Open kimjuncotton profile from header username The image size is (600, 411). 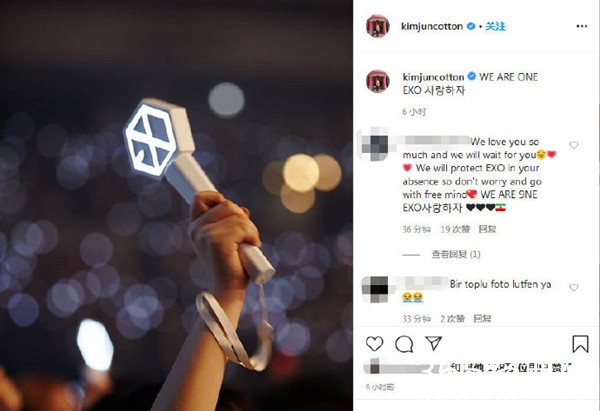432,26
